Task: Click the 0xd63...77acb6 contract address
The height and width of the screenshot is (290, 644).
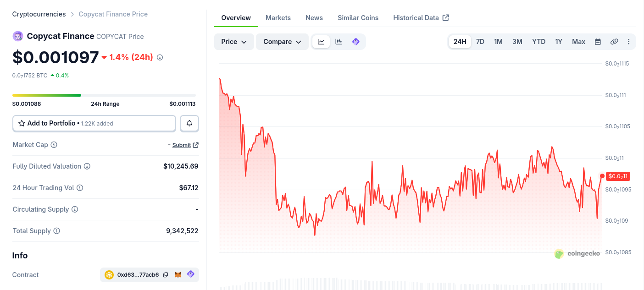Action: [x=138, y=275]
